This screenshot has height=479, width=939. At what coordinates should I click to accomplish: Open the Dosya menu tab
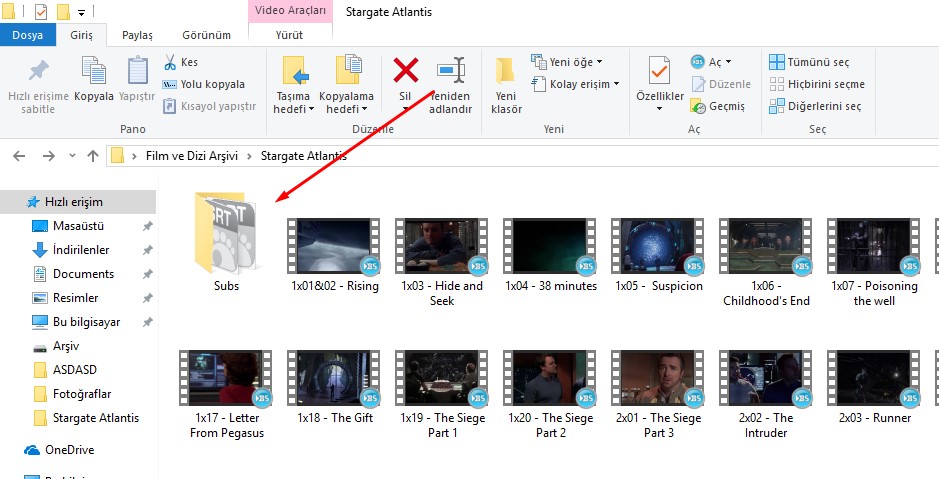pyautogui.click(x=27, y=35)
